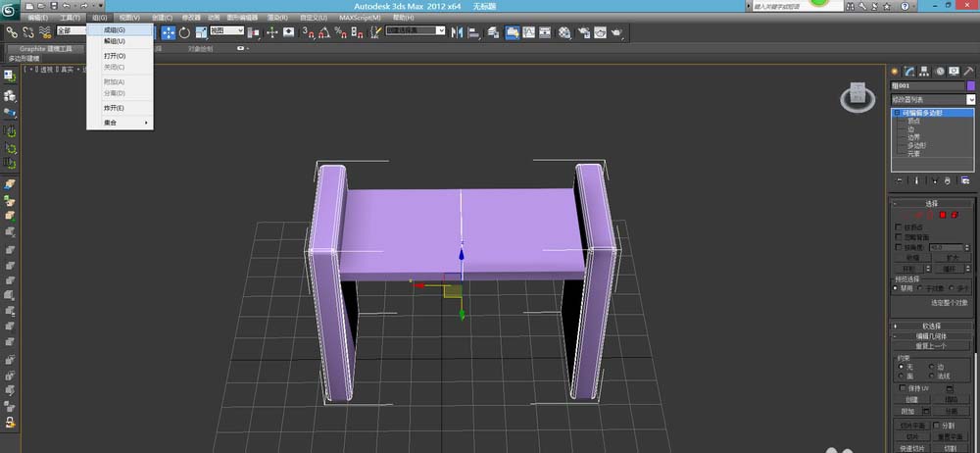The image size is (980, 453).
Task: Click the 重复上一个 button
Action: 931,346
